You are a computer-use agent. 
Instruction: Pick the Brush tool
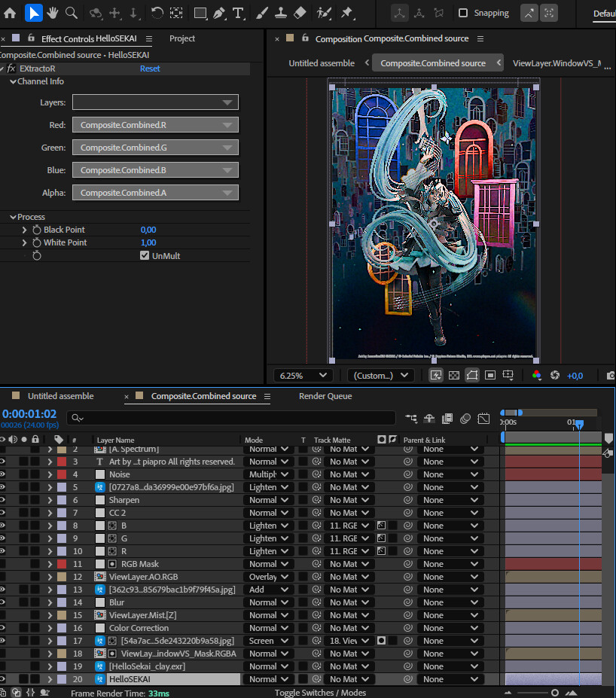click(x=261, y=13)
